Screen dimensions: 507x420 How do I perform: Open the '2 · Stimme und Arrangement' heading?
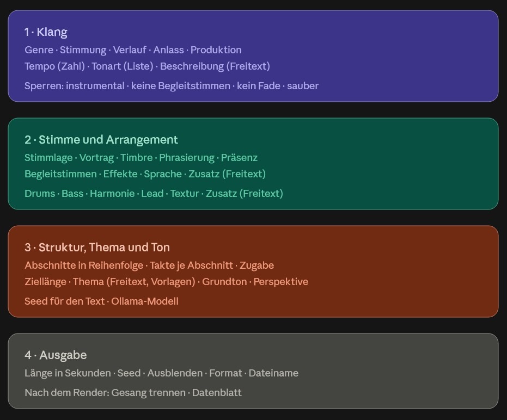pyautogui.click(x=101, y=140)
